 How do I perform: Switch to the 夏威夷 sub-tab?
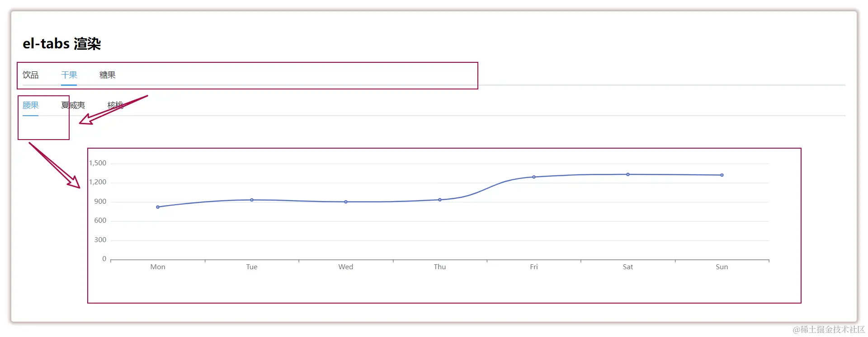click(73, 105)
